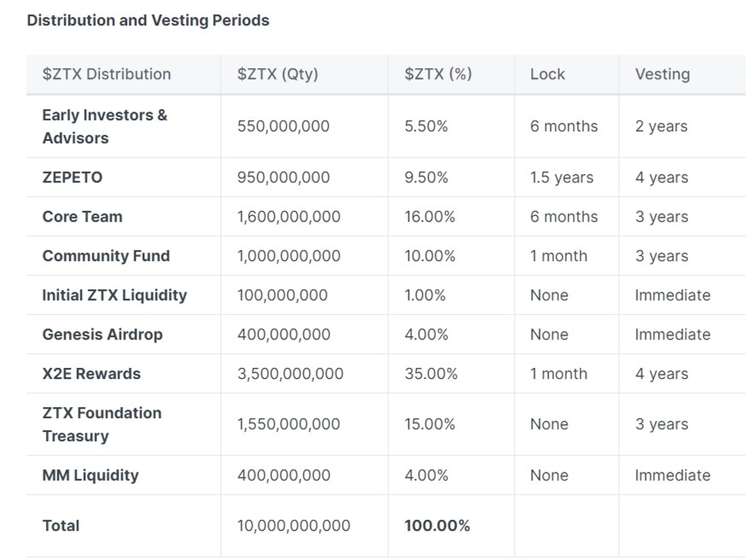Viewport: 756px width, 560px height.
Task: Click the ZTX Foundation Treasury label
Action: [x=102, y=425]
